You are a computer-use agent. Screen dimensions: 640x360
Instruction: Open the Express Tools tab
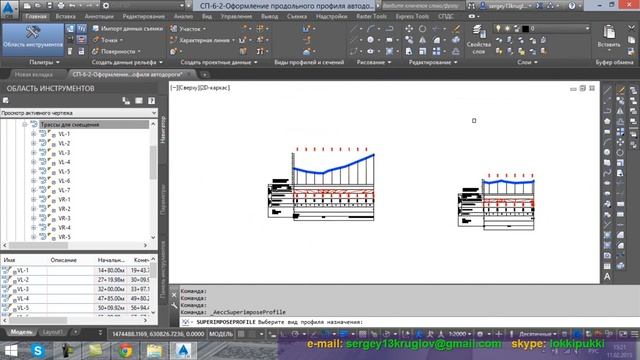coord(412,16)
